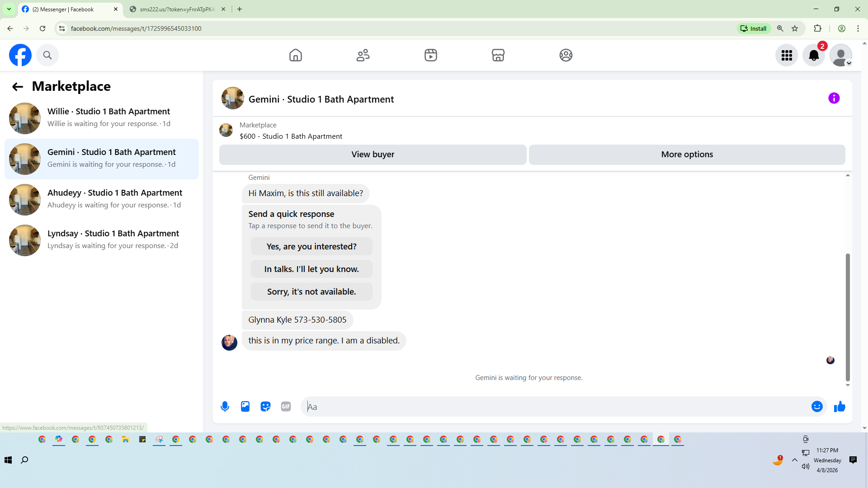The height and width of the screenshot is (488, 868).
Task: Click the voice clip microphone icon
Action: click(x=225, y=407)
